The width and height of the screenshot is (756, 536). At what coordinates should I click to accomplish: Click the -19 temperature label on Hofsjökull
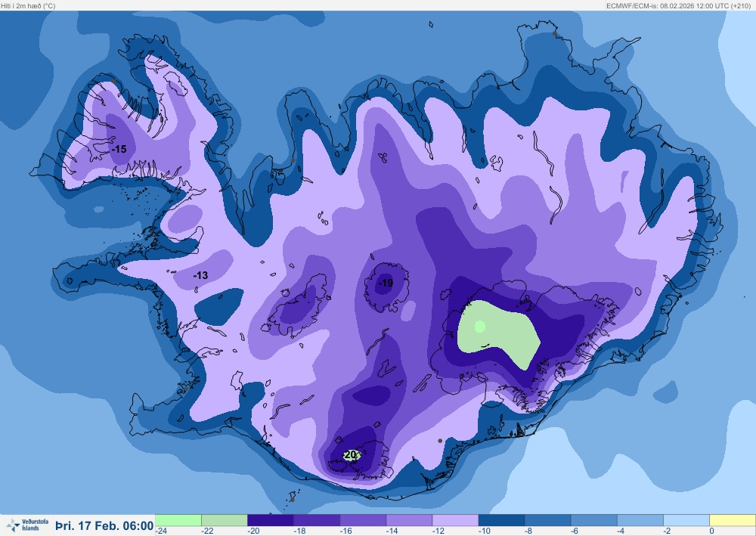point(386,283)
